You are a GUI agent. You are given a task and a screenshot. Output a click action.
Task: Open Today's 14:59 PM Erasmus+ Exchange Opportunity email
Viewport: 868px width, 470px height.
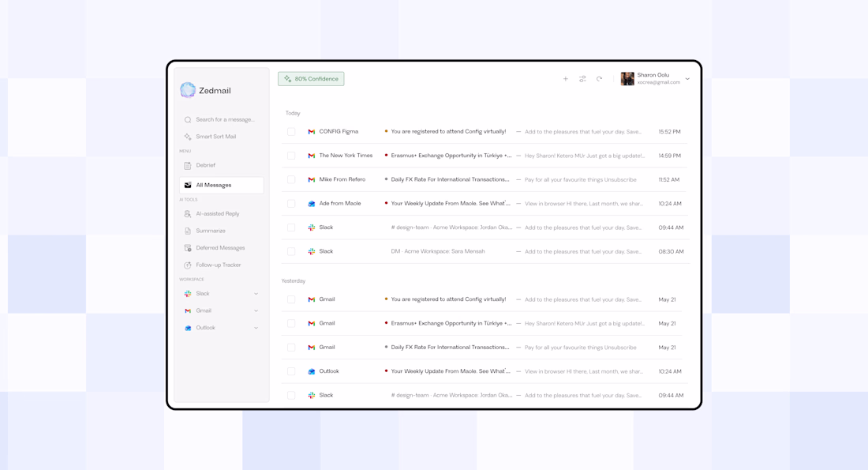(x=485, y=156)
